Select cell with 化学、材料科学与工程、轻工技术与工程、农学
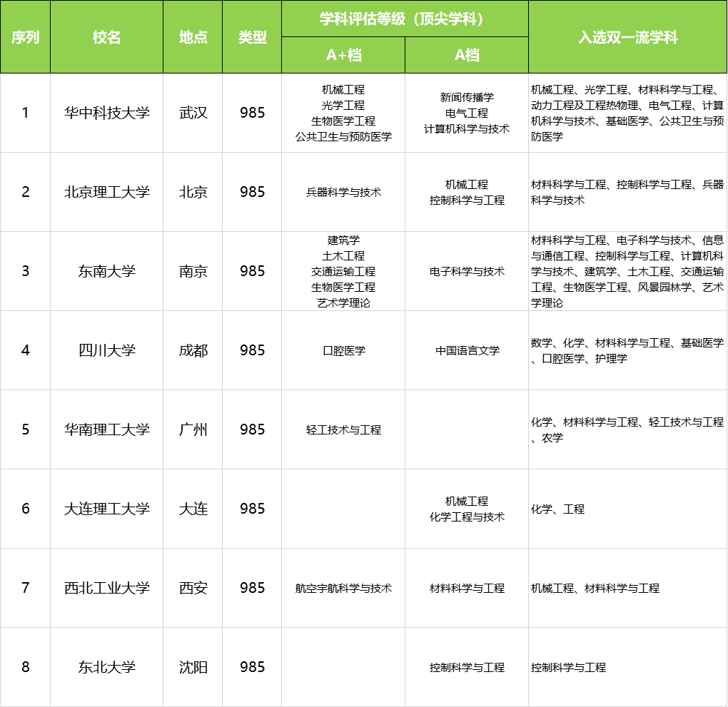728x707 pixels. (627, 429)
